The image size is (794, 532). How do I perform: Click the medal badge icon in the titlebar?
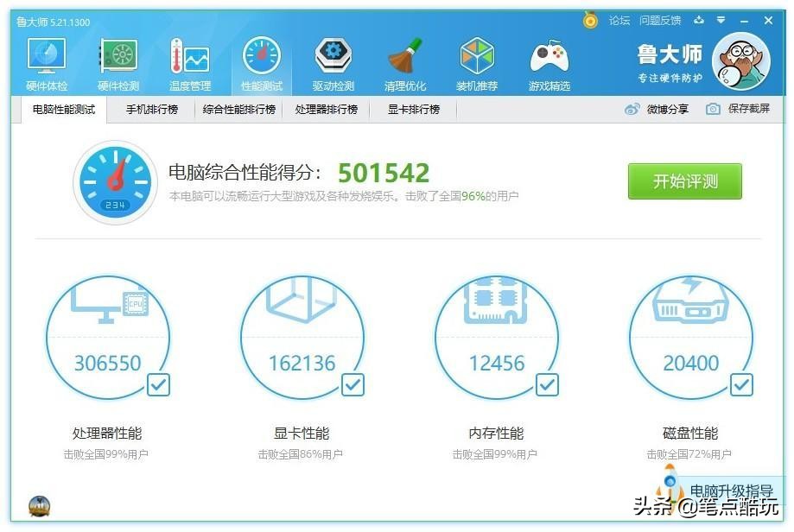point(590,19)
